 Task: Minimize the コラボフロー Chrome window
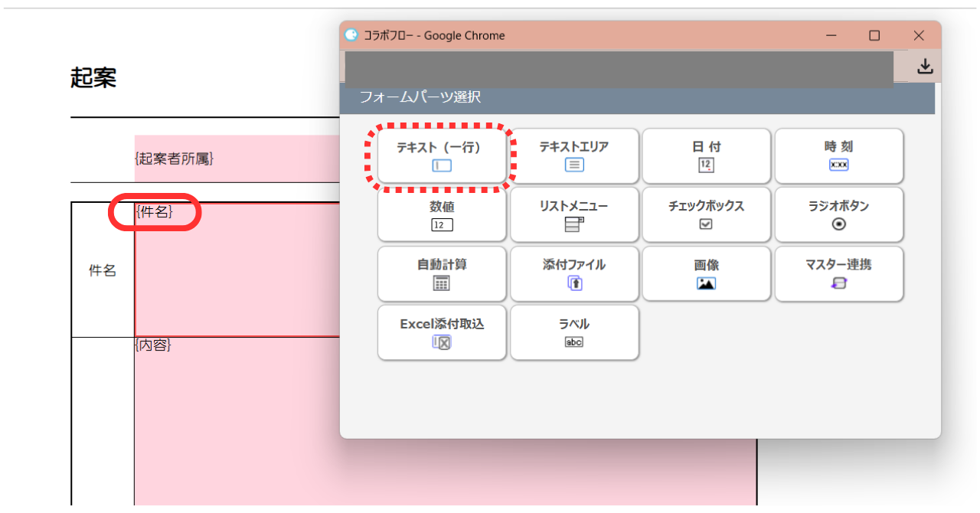tap(832, 35)
